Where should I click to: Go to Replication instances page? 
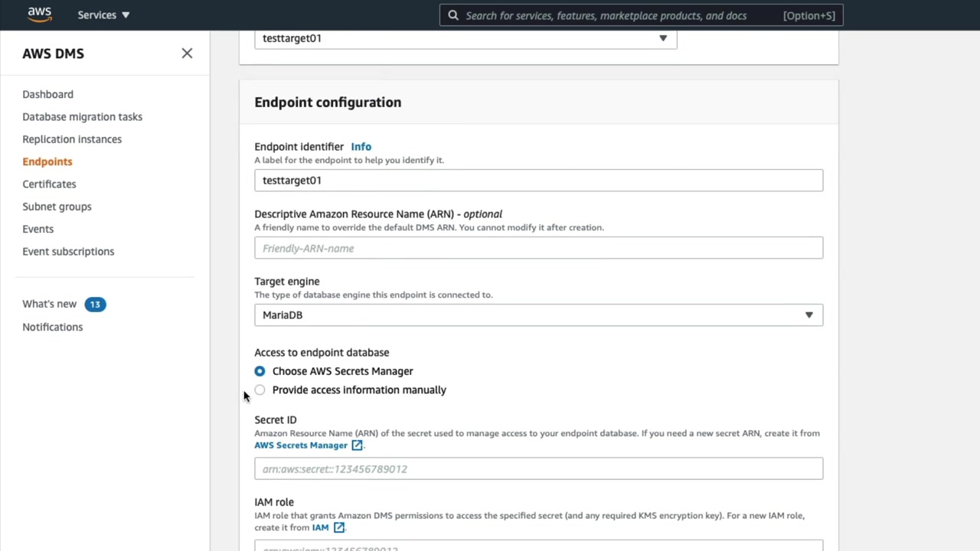point(72,139)
